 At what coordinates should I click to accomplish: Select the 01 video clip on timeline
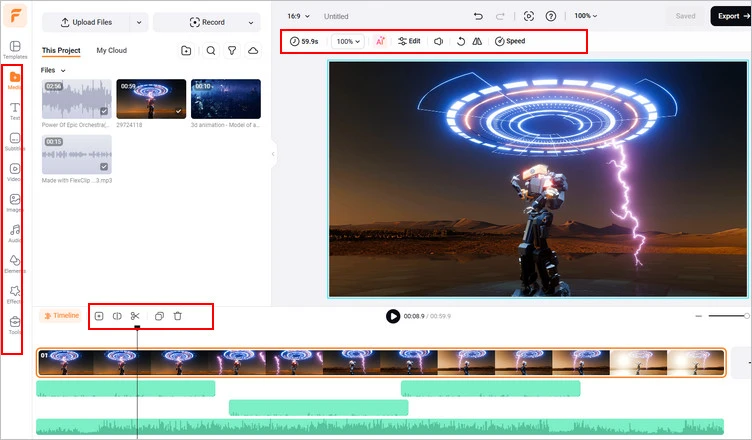point(381,363)
